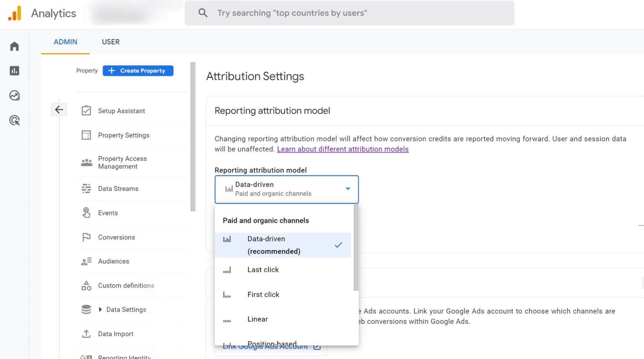Image resolution: width=644 pixels, height=359 pixels.
Task: Click the Audiences people icon
Action: pyautogui.click(x=86, y=261)
